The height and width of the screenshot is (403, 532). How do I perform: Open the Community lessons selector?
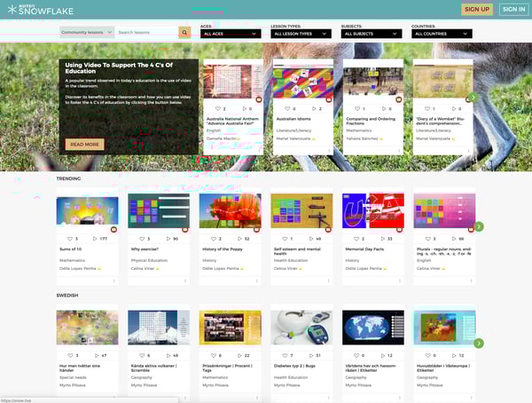pos(87,33)
